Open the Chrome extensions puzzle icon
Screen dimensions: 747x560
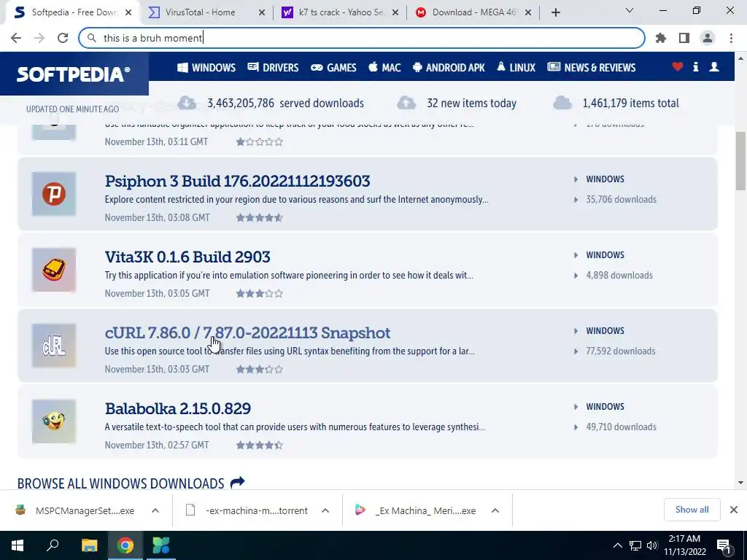pyautogui.click(x=661, y=38)
